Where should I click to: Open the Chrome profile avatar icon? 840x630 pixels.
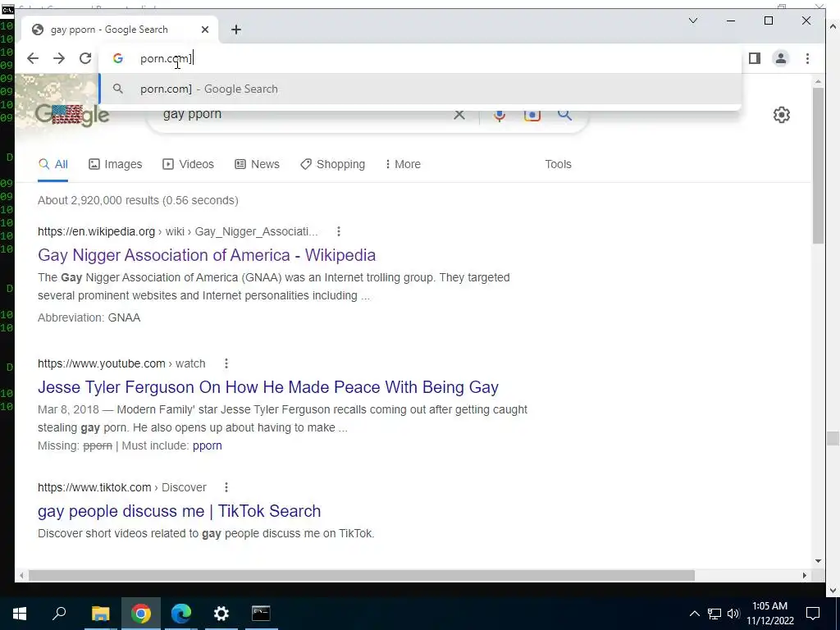pyautogui.click(x=781, y=58)
